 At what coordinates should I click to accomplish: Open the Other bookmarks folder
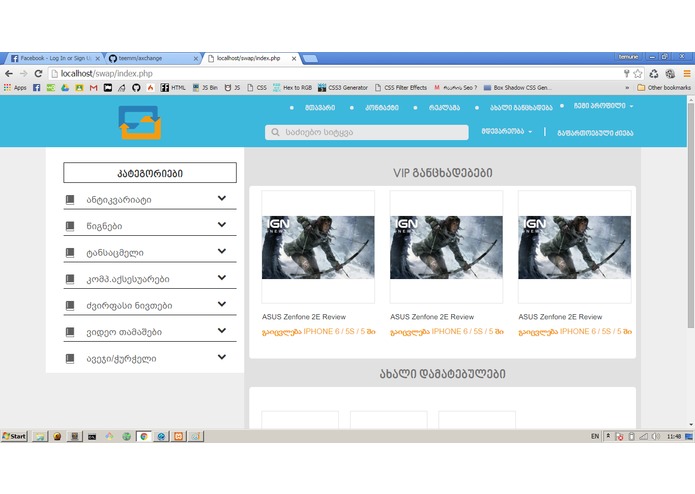click(x=664, y=88)
